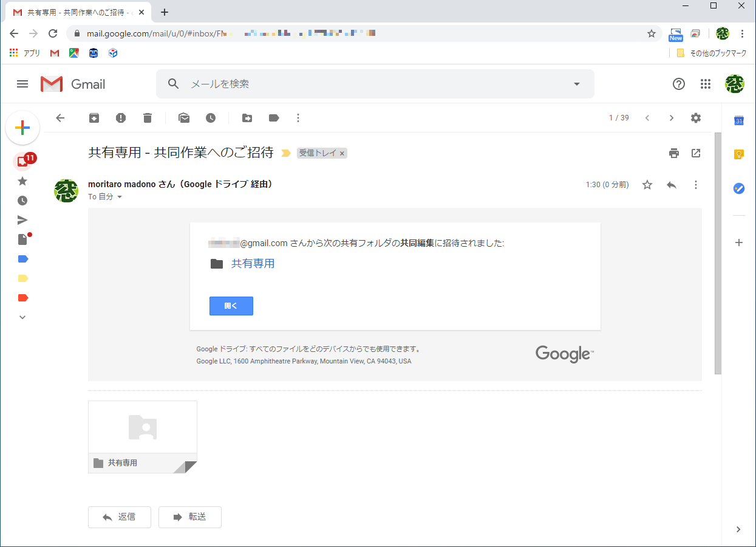
Task: Compose a new message
Action: [x=22, y=128]
